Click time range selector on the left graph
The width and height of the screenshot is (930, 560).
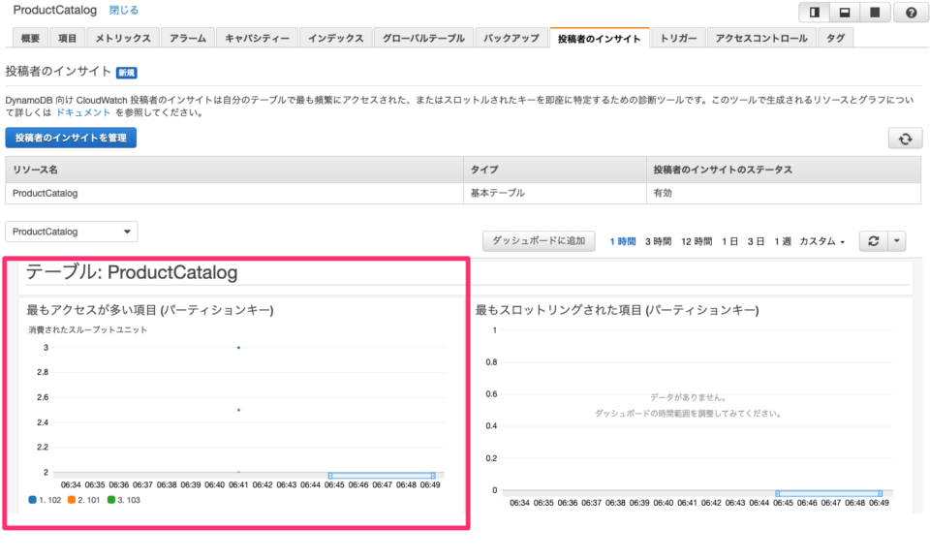pyautogui.click(x=381, y=475)
